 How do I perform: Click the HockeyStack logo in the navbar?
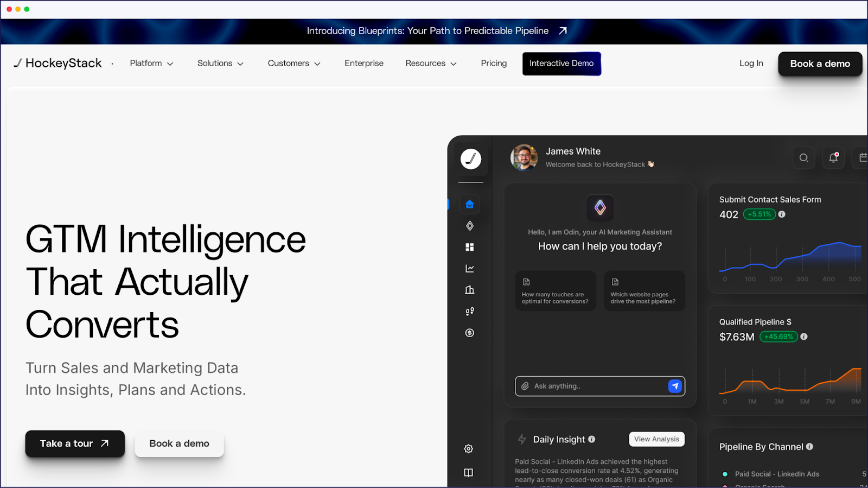pos(58,63)
